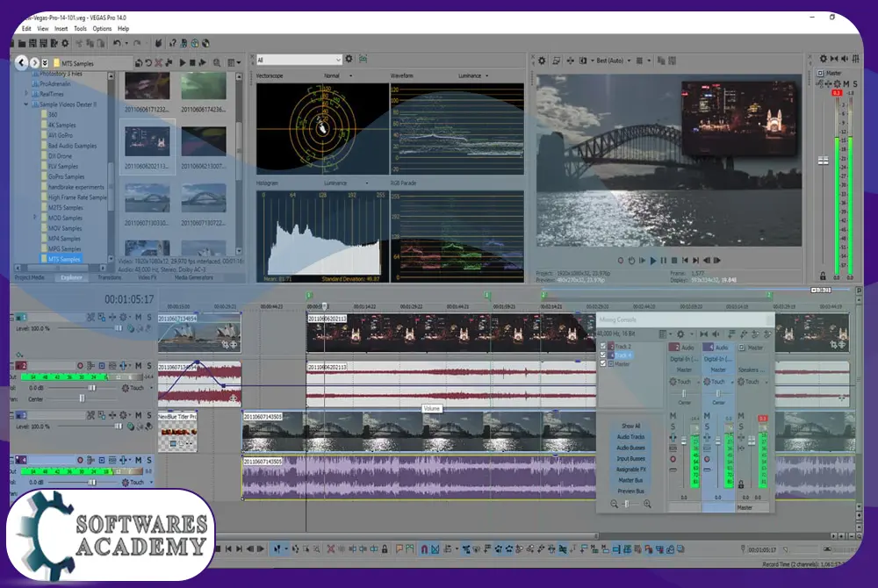Switch to the Transitions tab
The height and width of the screenshot is (588, 878).
pyautogui.click(x=109, y=277)
